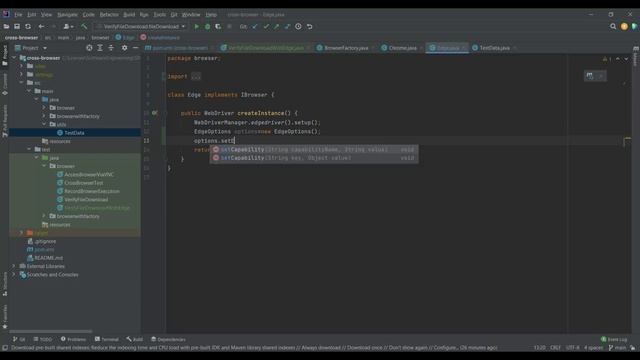Expand browserwithfactory package under main java
Image resolution: width=640 pixels, height=360 pixels.
pyautogui.click(x=44, y=116)
